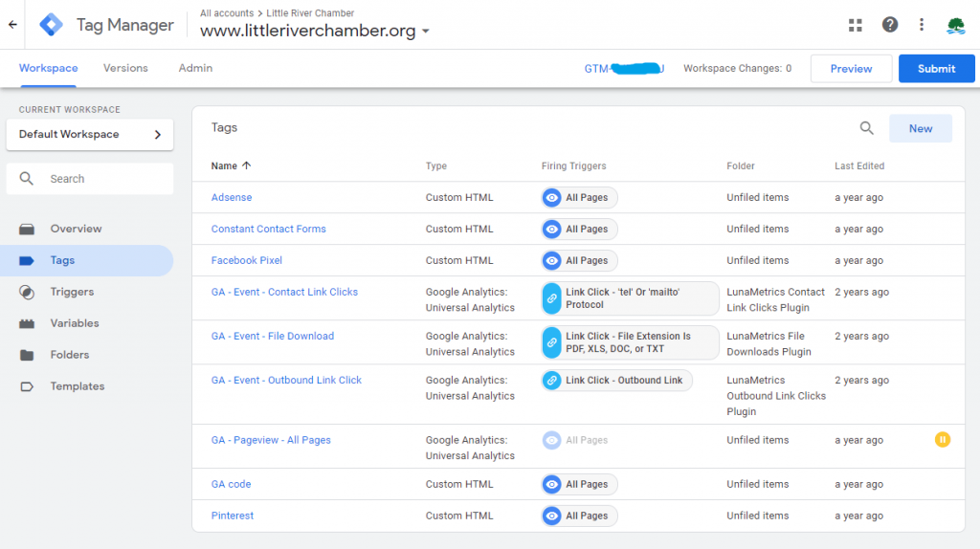Click the back arrow icon
The image size is (980, 549).
tap(12, 25)
